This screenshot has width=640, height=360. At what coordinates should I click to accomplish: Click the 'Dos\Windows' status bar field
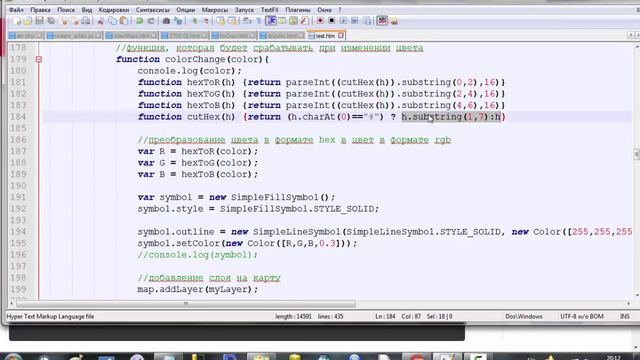(524, 316)
